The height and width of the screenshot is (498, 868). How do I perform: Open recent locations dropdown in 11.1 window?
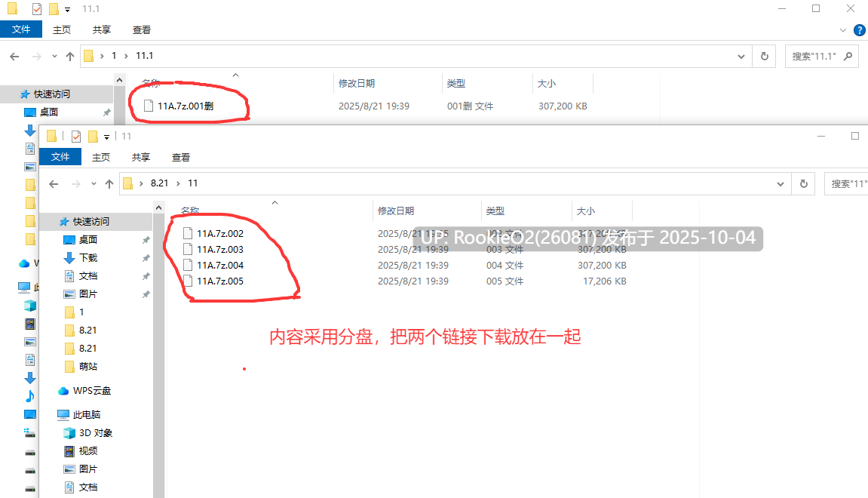(54, 56)
